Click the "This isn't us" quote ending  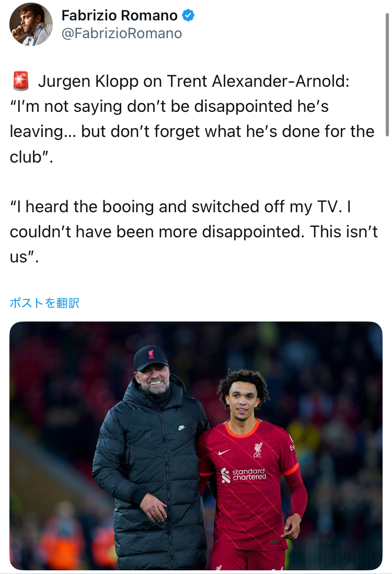point(193,245)
